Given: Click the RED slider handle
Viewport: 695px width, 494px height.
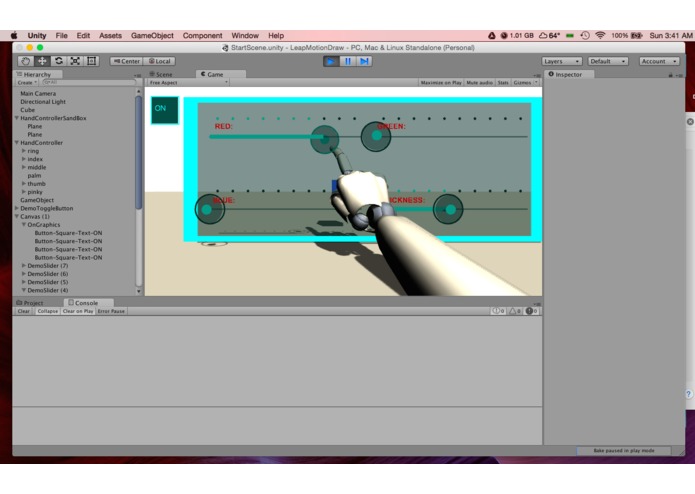Looking at the screenshot, I should point(325,139).
